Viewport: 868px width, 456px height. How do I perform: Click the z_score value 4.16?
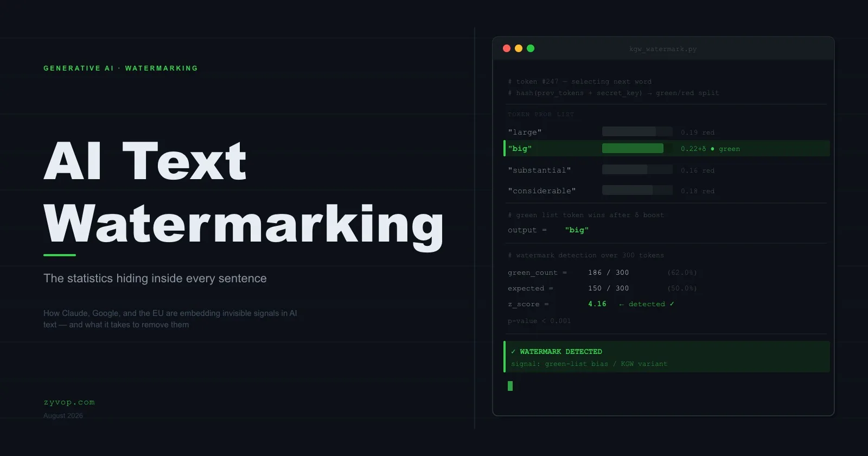click(597, 304)
